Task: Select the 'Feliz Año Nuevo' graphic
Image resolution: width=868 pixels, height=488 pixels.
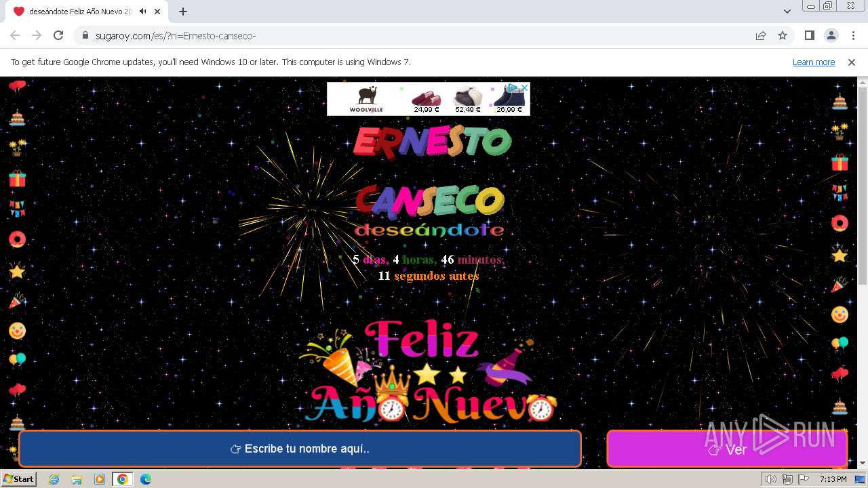Action: pyautogui.click(x=429, y=371)
